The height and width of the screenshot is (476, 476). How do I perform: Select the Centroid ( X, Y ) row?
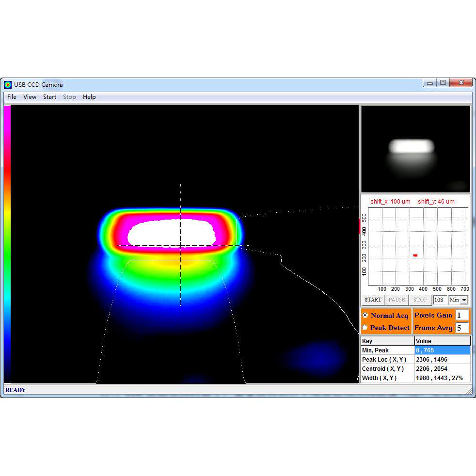click(415, 368)
